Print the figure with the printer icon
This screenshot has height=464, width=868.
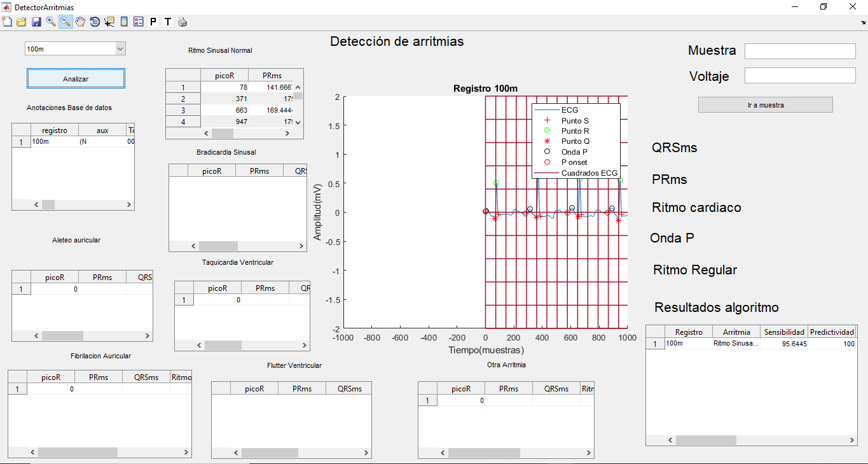click(183, 22)
